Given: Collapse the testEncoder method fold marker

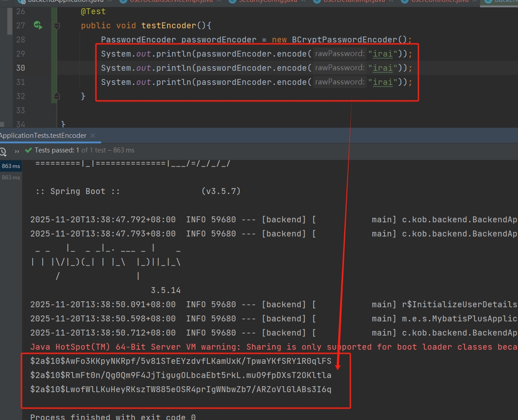Looking at the screenshot, I should coord(57,26).
